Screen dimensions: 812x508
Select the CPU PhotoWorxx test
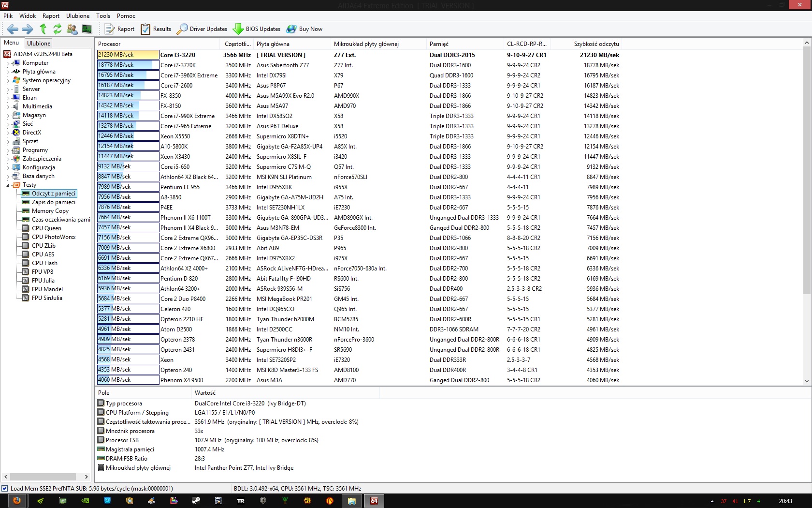pos(54,238)
